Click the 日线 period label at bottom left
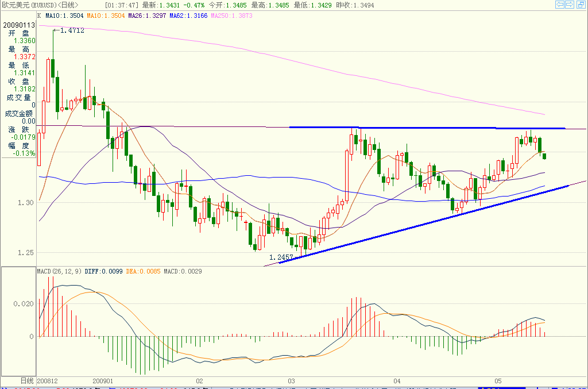 pos(27,381)
